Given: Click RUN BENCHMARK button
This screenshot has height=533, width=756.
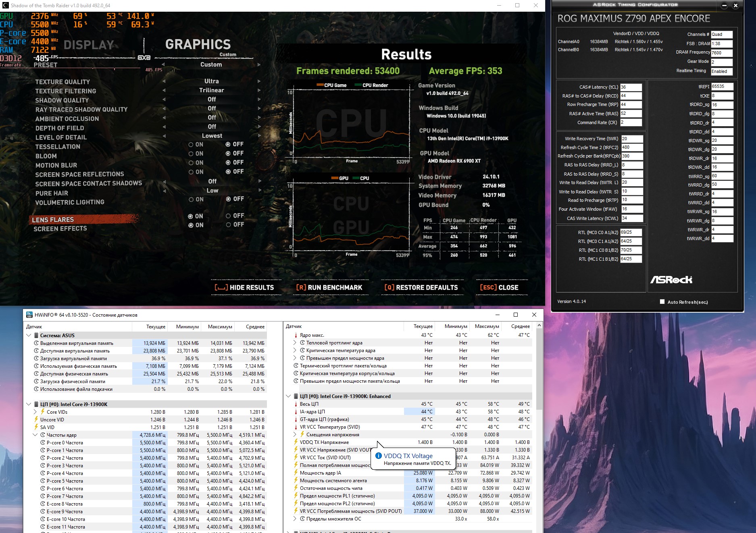Looking at the screenshot, I should pos(329,287).
